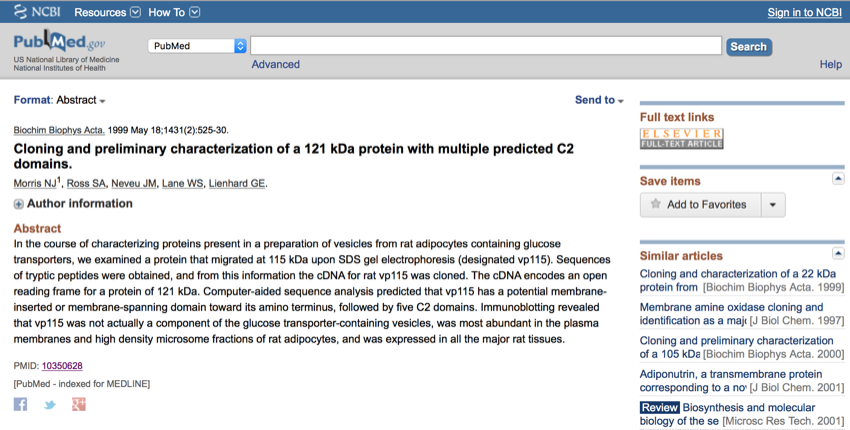Expand Author information with the plus icon
The height and width of the screenshot is (430, 850).
coord(18,204)
